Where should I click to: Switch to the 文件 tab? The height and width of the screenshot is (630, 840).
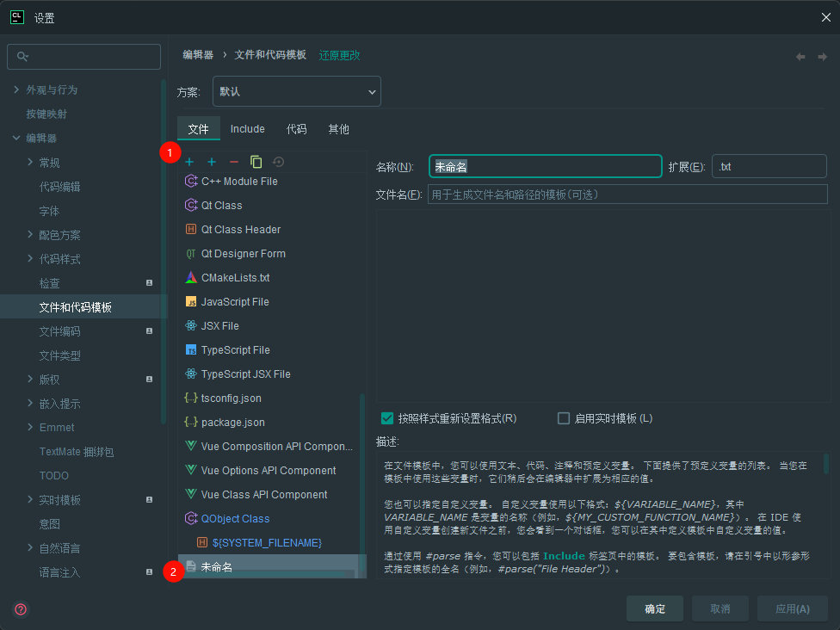pos(199,129)
